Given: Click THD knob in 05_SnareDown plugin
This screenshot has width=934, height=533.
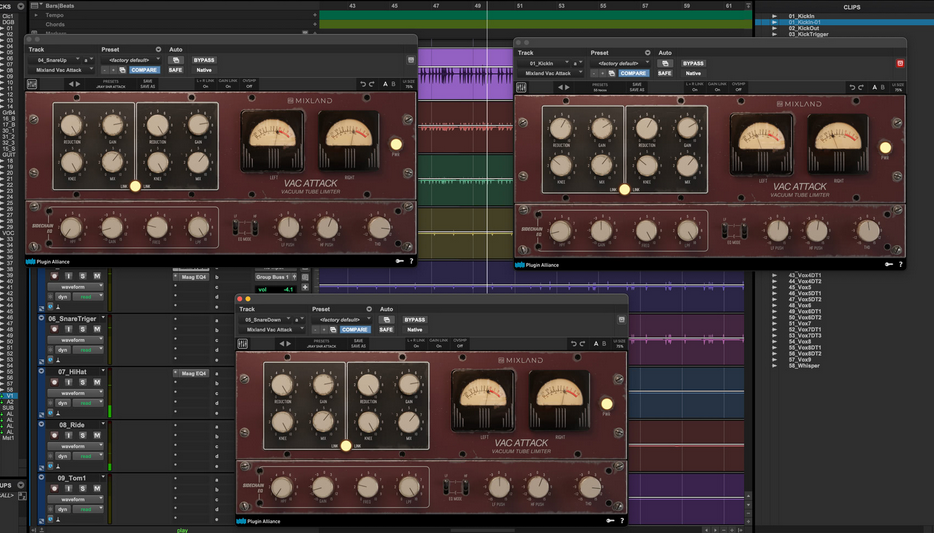Looking at the screenshot, I should pos(590,487).
